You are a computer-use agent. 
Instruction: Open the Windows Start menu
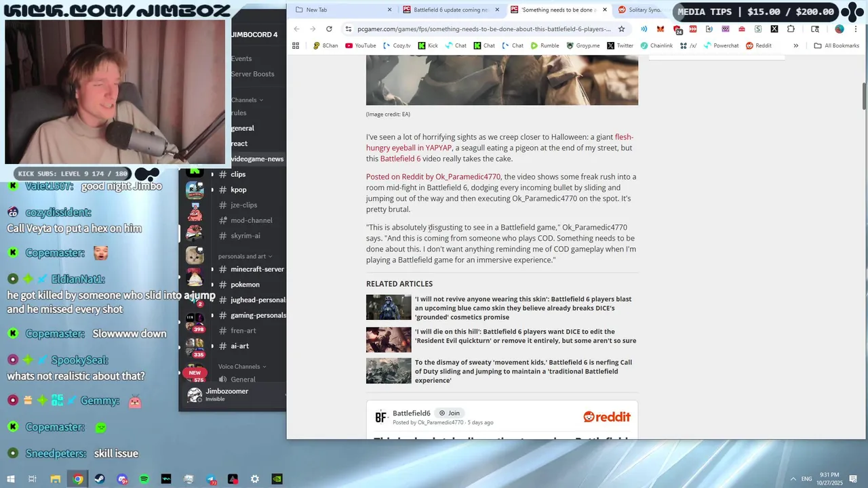(10, 479)
